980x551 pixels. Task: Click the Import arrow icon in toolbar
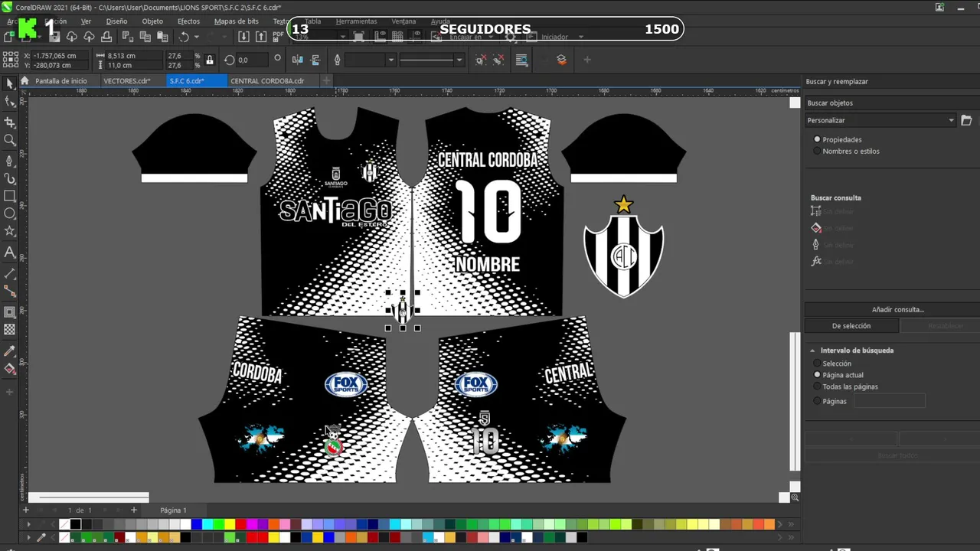(243, 37)
